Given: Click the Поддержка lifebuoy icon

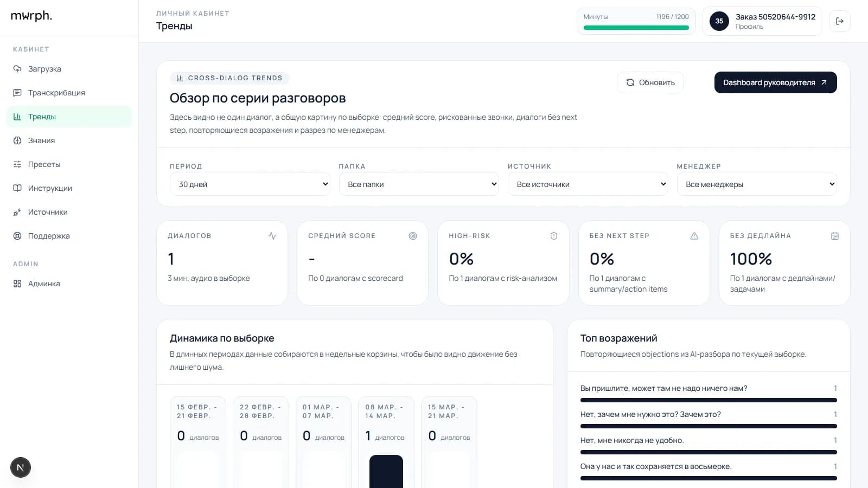Looking at the screenshot, I should tap(17, 236).
